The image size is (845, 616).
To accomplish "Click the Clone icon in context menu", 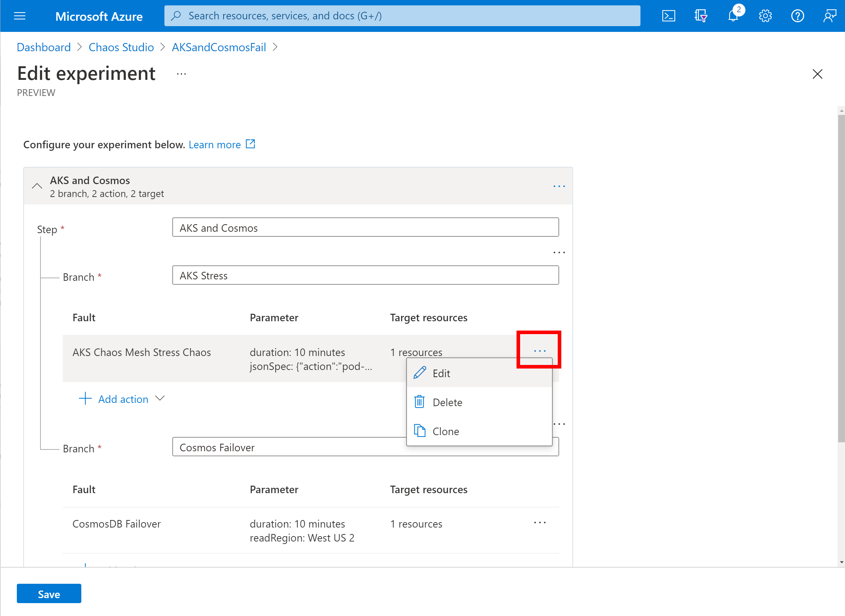I will pos(420,430).
